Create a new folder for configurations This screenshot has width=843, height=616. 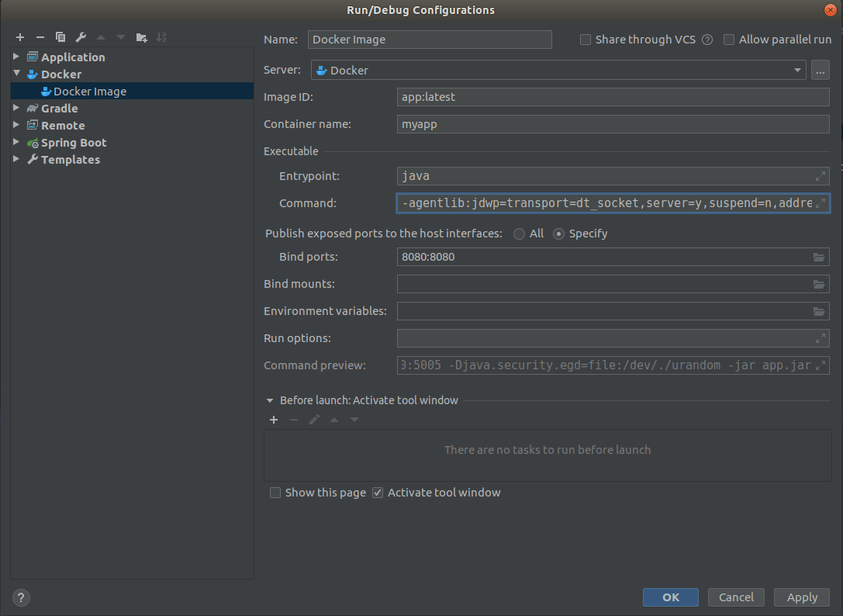click(141, 36)
